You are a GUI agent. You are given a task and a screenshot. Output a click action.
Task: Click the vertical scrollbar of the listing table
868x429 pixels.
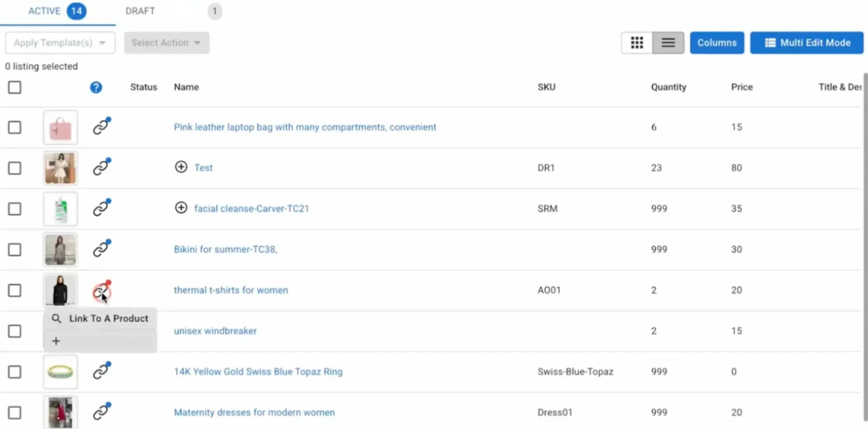(x=865, y=247)
